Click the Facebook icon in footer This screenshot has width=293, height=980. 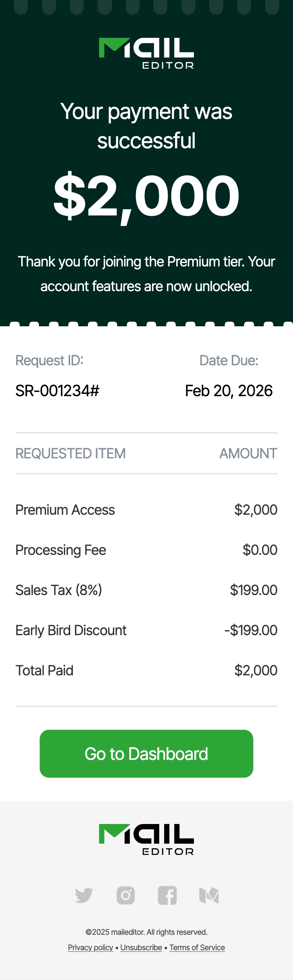tap(167, 895)
